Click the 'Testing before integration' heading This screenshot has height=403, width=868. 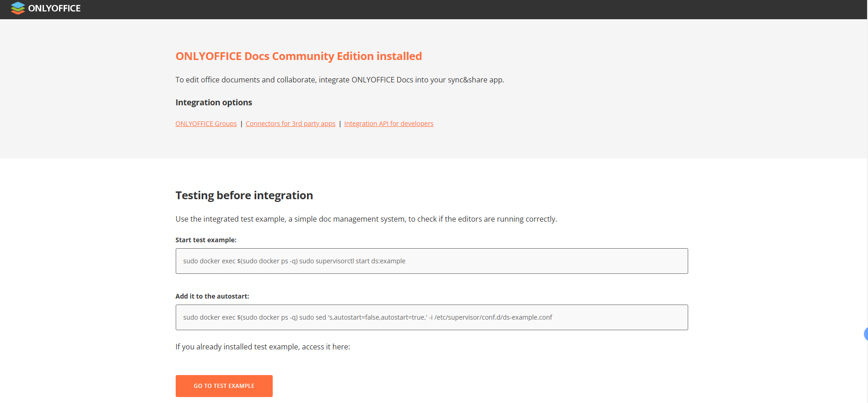click(244, 196)
